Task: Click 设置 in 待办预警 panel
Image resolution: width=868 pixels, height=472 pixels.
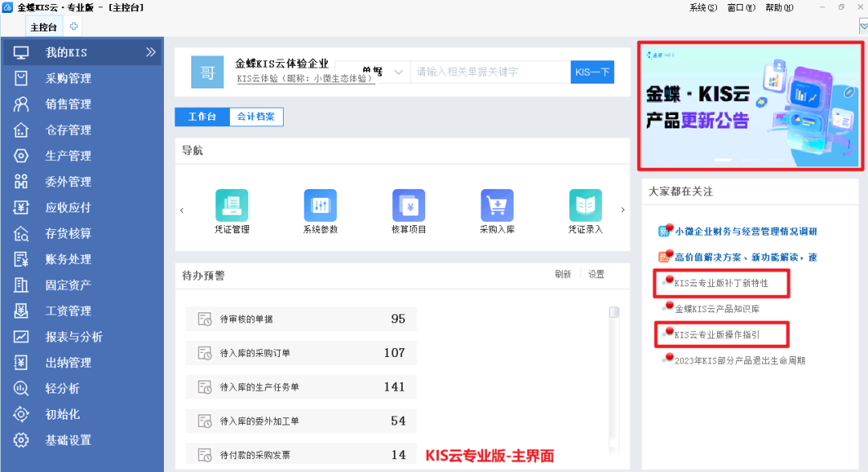Action: tap(596, 274)
